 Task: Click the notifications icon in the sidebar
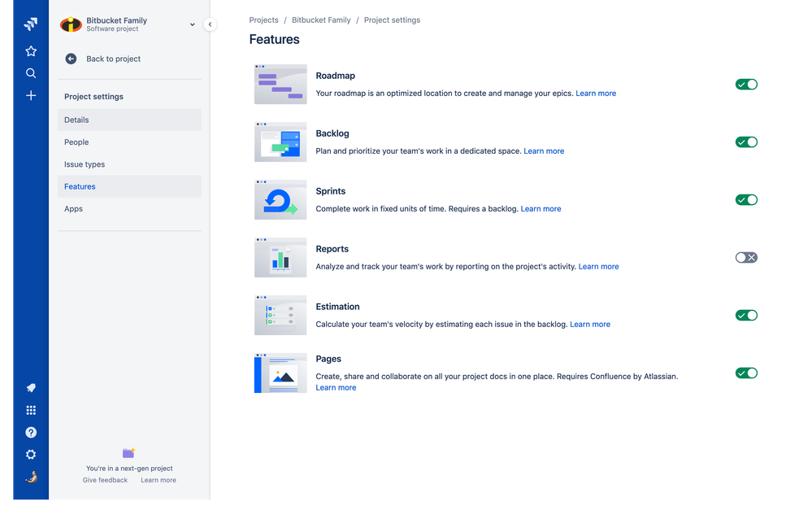click(x=30, y=388)
